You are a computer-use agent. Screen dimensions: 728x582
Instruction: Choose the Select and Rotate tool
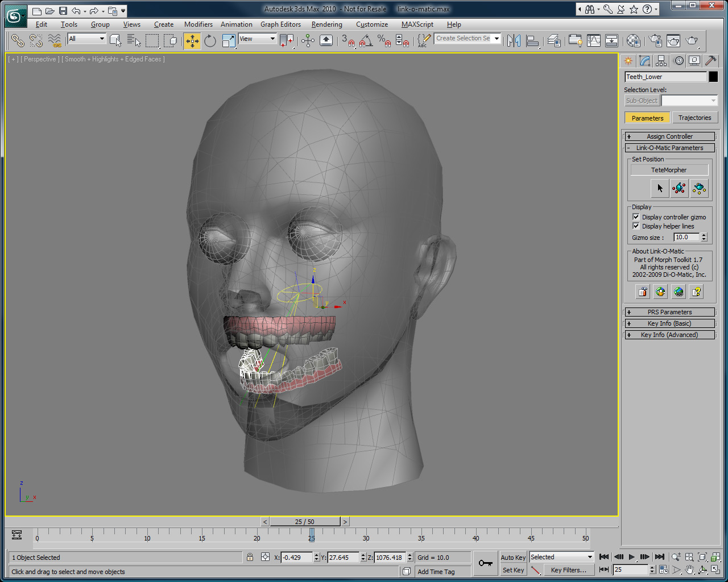(210, 40)
